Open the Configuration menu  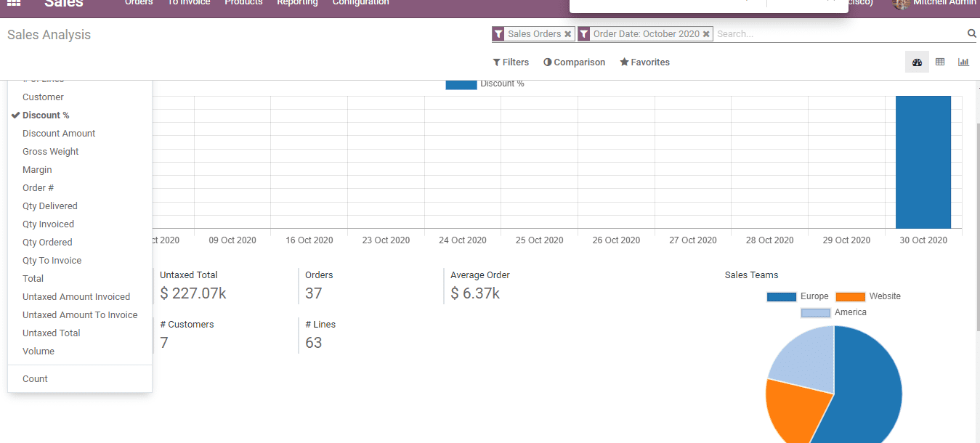[x=360, y=3]
